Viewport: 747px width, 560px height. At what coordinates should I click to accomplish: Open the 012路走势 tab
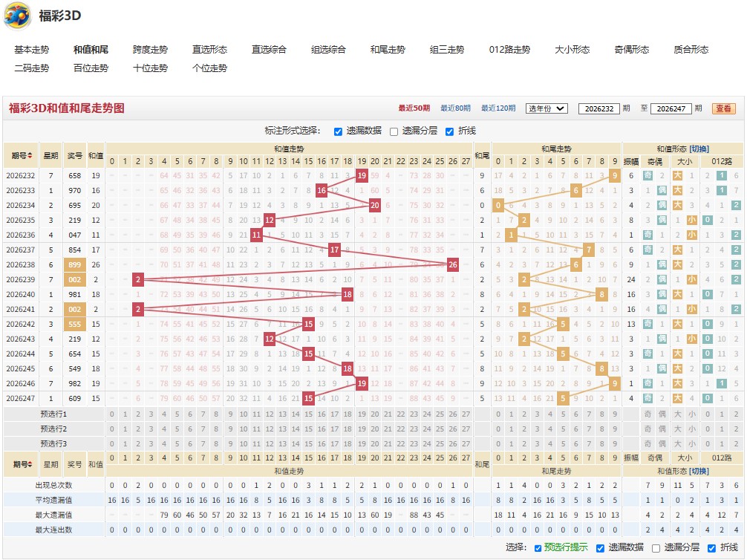pyautogui.click(x=509, y=50)
